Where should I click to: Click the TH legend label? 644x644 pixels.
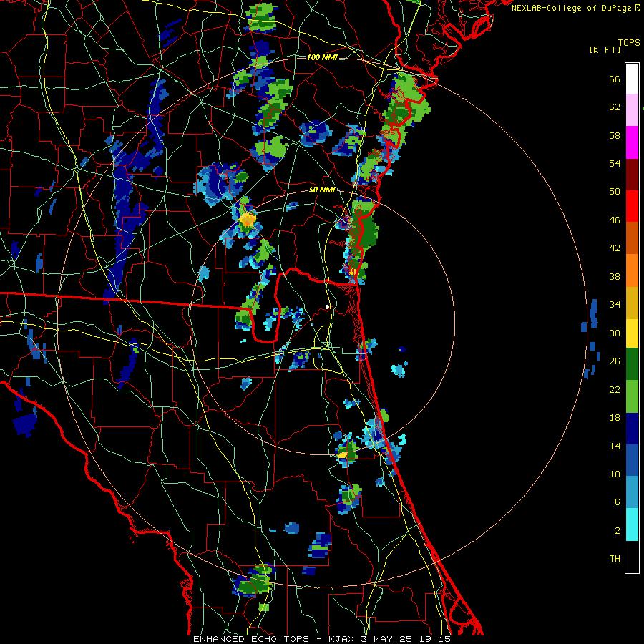click(x=615, y=559)
